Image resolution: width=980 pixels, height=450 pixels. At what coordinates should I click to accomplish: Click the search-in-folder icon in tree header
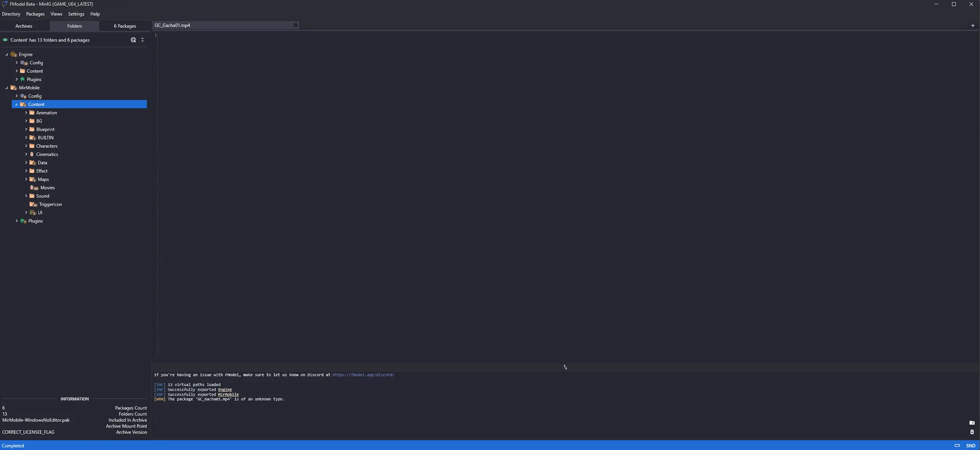tap(133, 40)
